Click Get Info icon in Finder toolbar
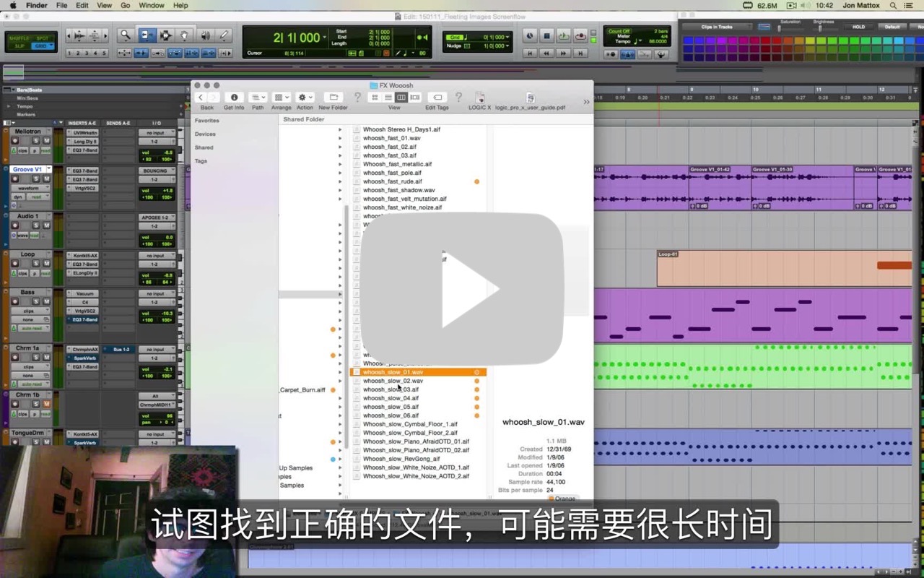Screen dimensions: 924x578 point(234,97)
